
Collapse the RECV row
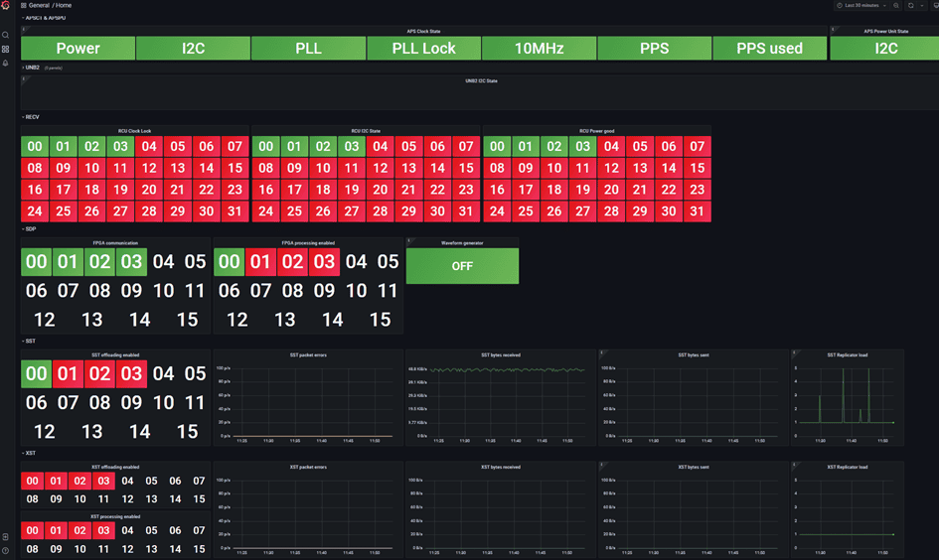point(31,117)
